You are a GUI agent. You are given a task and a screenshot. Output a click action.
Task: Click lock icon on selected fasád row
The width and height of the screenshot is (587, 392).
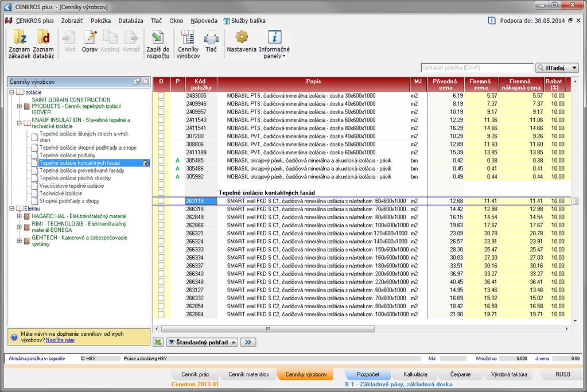pos(146,163)
